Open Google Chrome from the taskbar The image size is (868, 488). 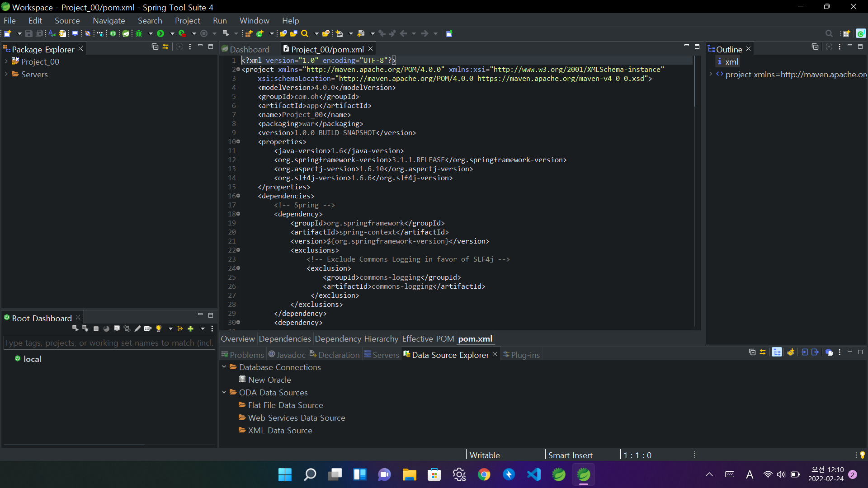(x=484, y=474)
